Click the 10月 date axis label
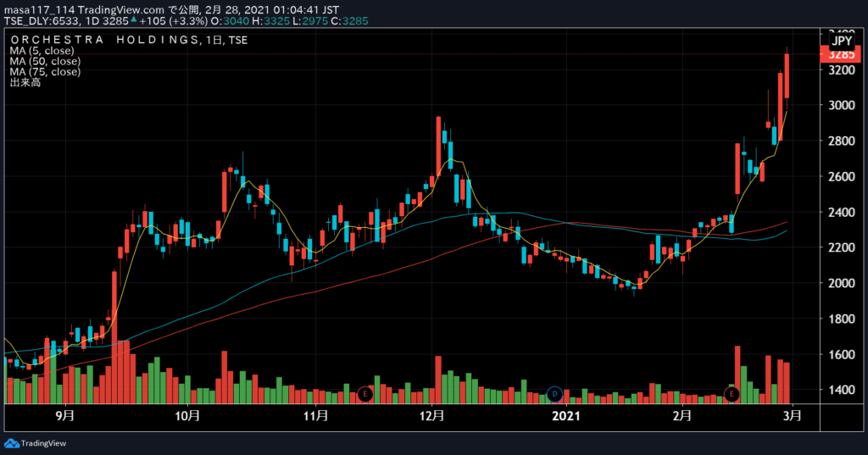Viewport: 868px width, 455px height. tap(187, 416)
